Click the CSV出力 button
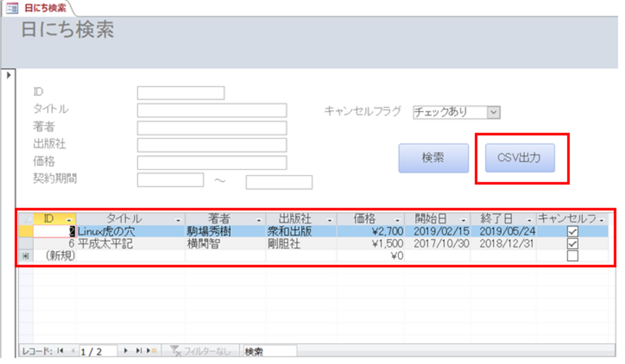This screenshot has height=364, width=625. [x=519, y=158]
